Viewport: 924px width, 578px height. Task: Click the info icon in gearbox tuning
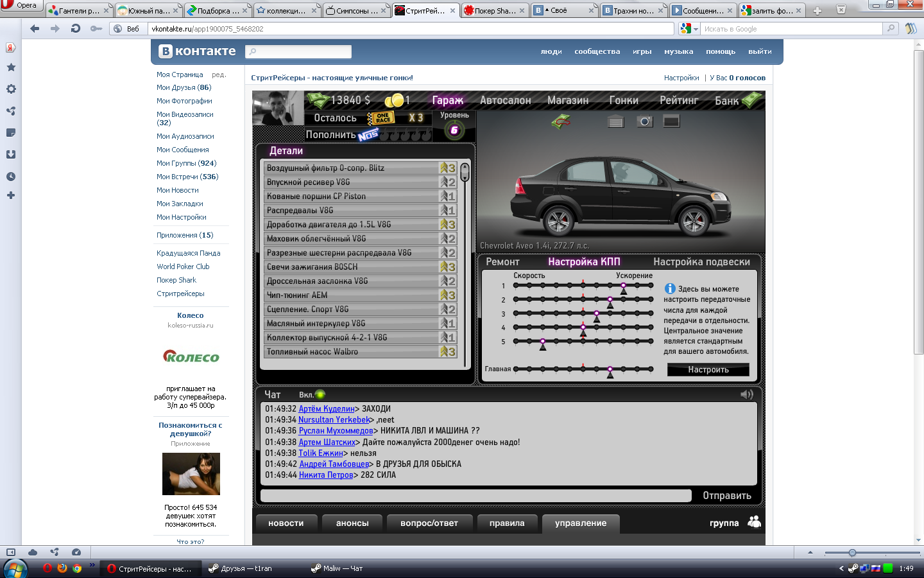click(670, 289)
